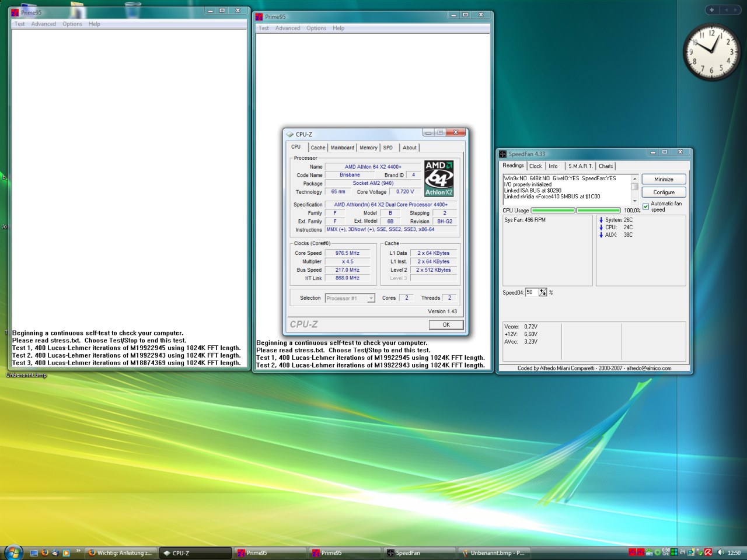Open Advanced menu in left Prime95 window
Screen dimensions: 747x560
point(44,24)
